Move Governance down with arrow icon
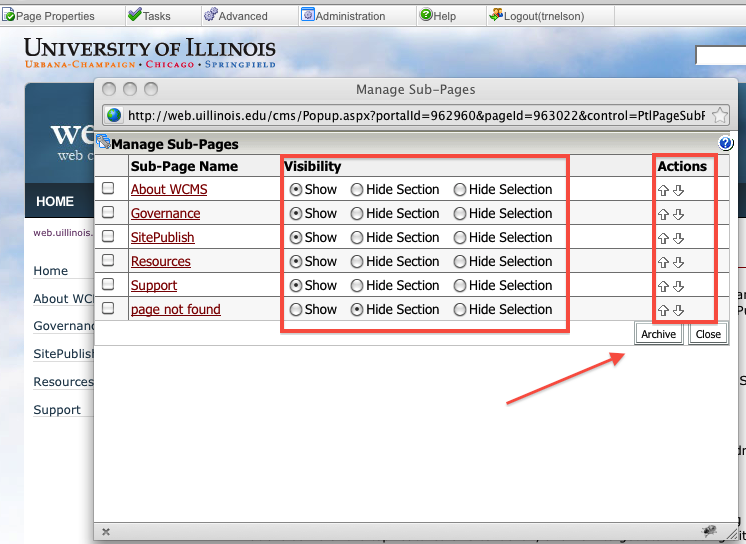 point(678,215)
